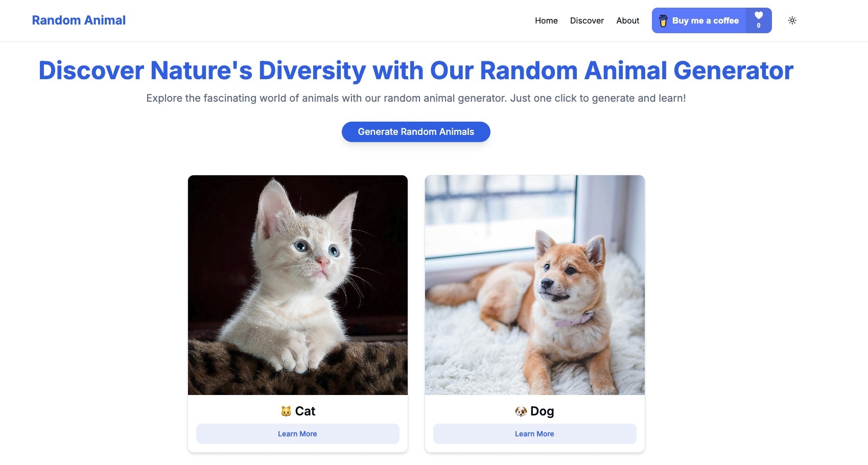
Task: Click the Random Animal site logo
Action: (x=79, y=20)
